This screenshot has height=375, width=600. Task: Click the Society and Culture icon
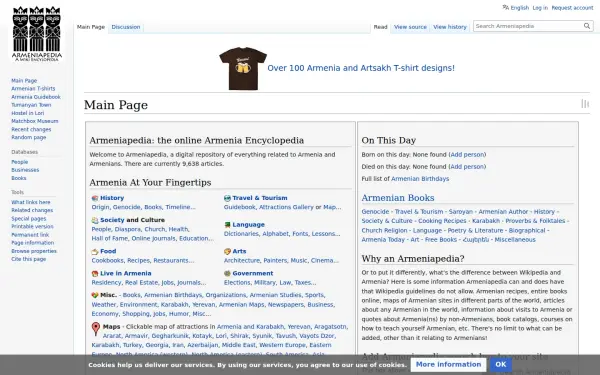(95, 220)
